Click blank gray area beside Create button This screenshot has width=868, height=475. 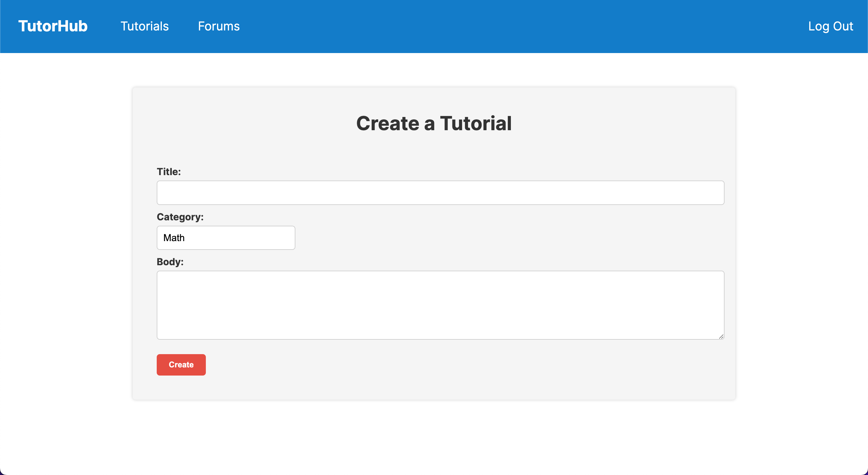(x=438, y=365)
